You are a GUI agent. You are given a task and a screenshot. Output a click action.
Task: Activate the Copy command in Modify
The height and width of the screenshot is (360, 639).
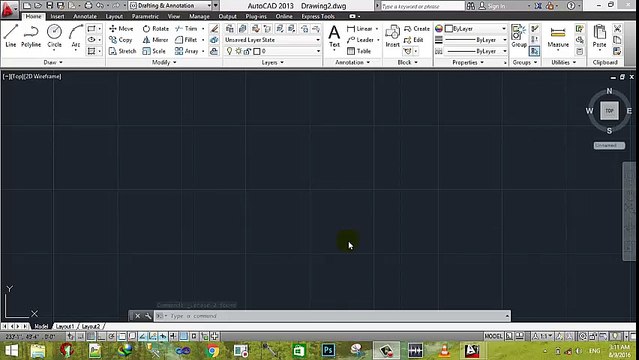[x=121, y=40]
